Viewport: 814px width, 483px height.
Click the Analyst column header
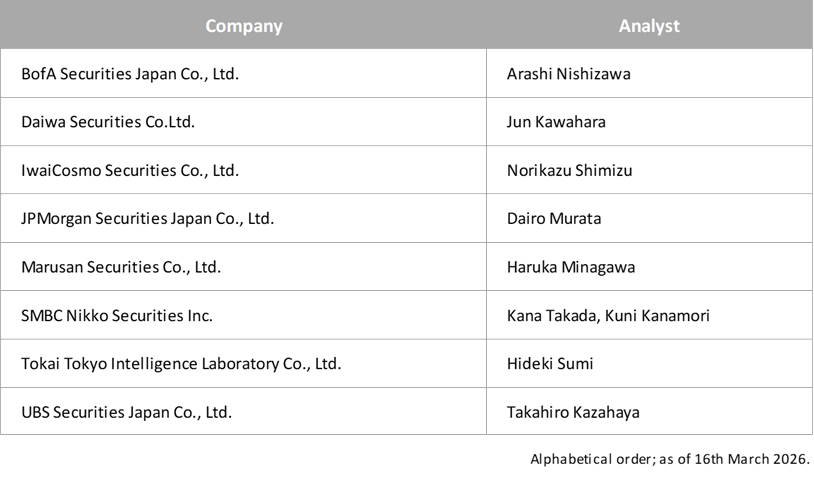(649, 27)
